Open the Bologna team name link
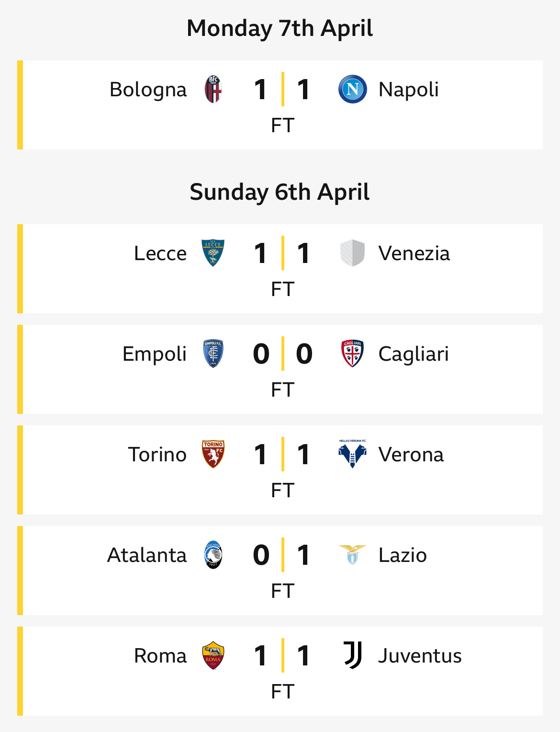Viewport: 560px width, 732px height. click(x=148, y=90)
